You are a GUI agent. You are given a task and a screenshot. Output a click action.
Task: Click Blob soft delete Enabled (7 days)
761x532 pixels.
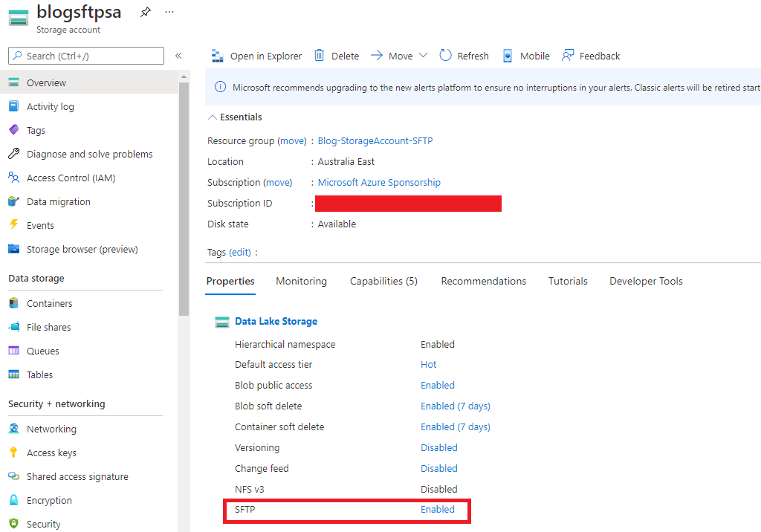(456, 406)
